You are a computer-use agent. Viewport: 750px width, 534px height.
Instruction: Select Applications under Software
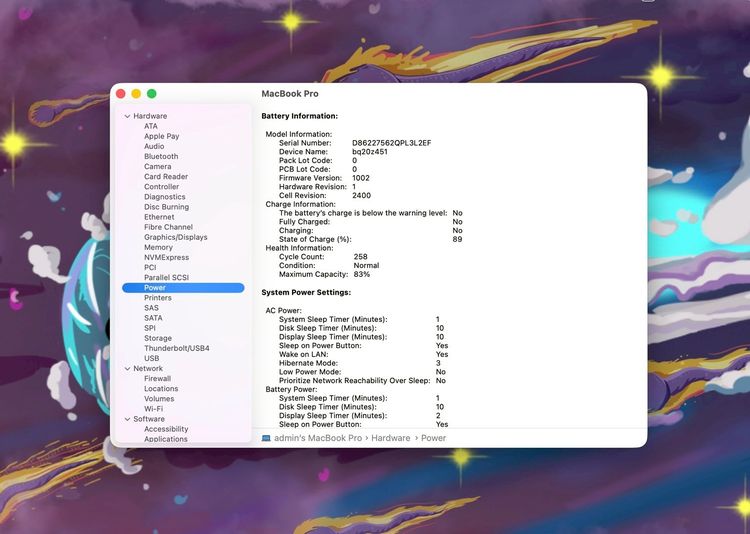click(166, 439)
